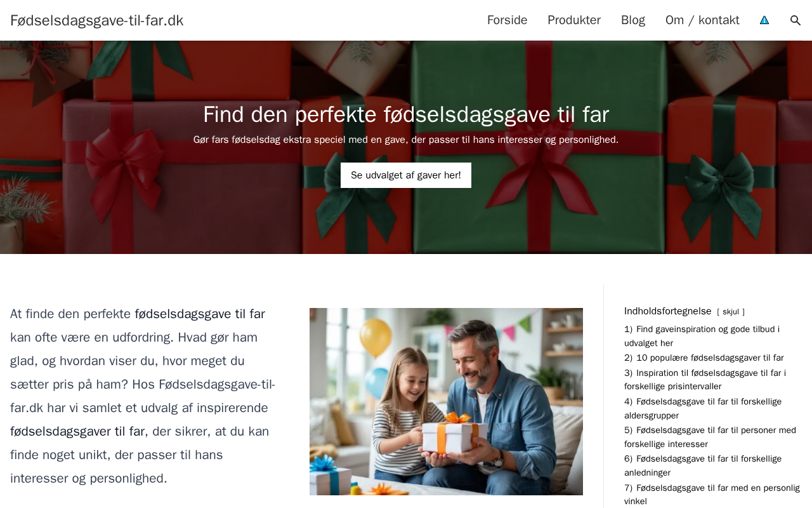Image resolution: width=812 pixels, height=508 pixels.
Task: Jump to '10 populære fødselsdagsgaver til far'
Action: [x=704, y=358]
